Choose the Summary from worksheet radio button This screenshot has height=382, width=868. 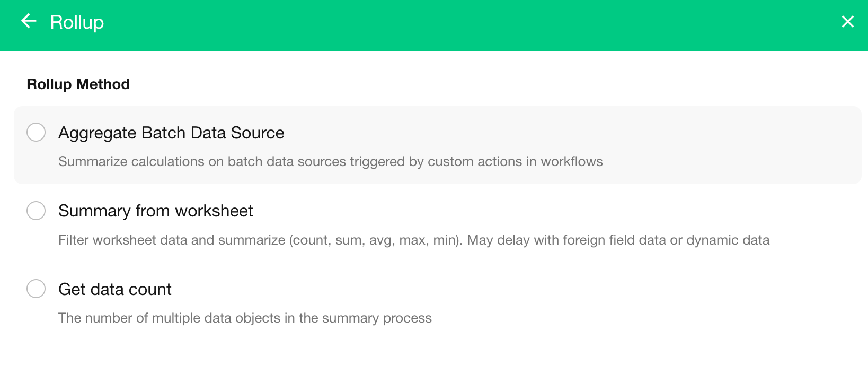(x=36, y=211)
